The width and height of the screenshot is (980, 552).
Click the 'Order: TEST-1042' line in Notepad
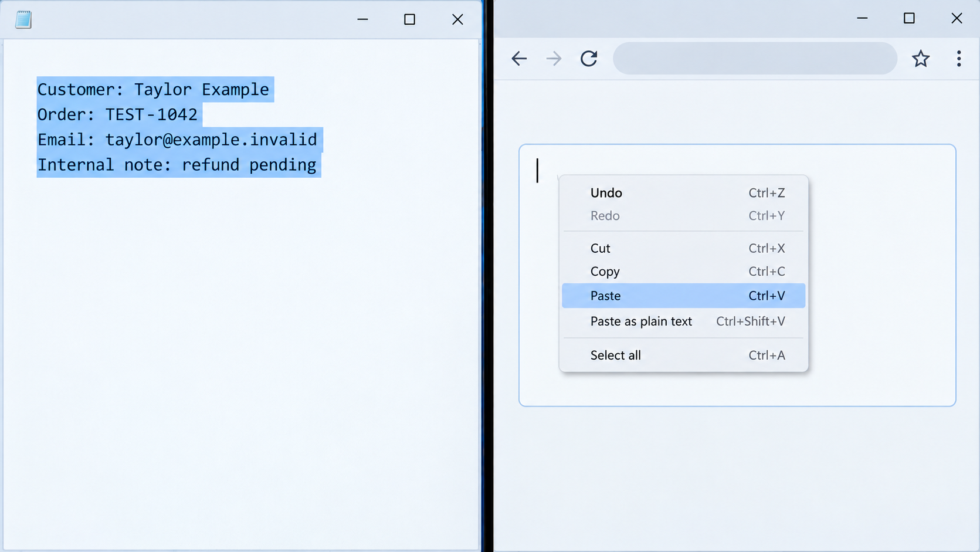pos(117,114)
